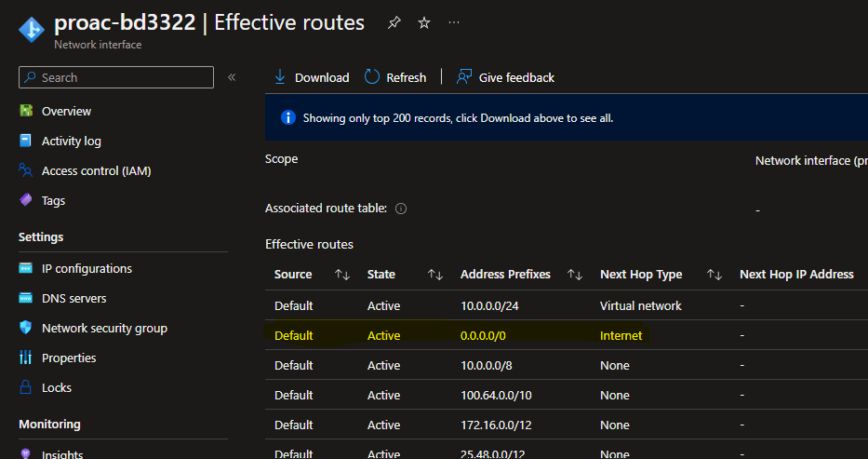Focus the sidebar Search field
Screen dimensions: 868x459
(x=116, y=77)
